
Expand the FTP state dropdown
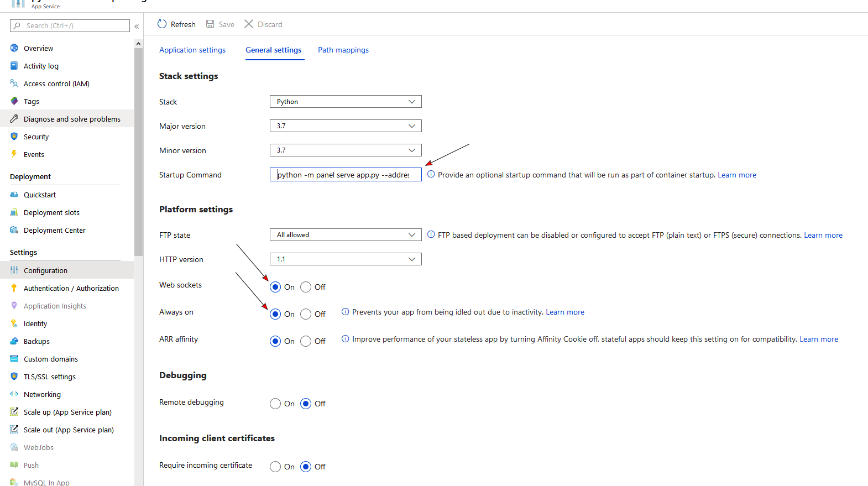pos(346,235)
